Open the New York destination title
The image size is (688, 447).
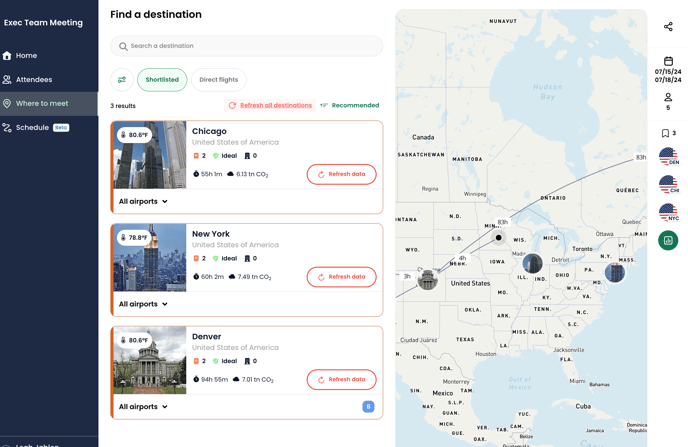pos(211,234)
